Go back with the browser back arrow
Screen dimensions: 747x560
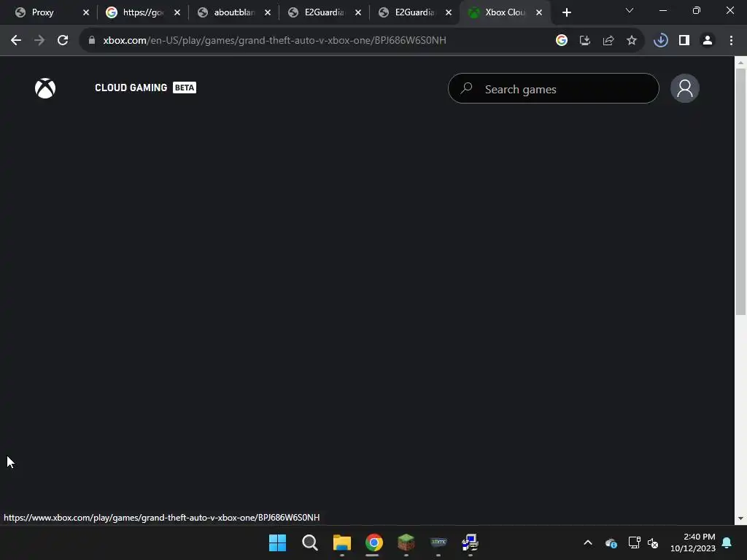coord(16,41)
